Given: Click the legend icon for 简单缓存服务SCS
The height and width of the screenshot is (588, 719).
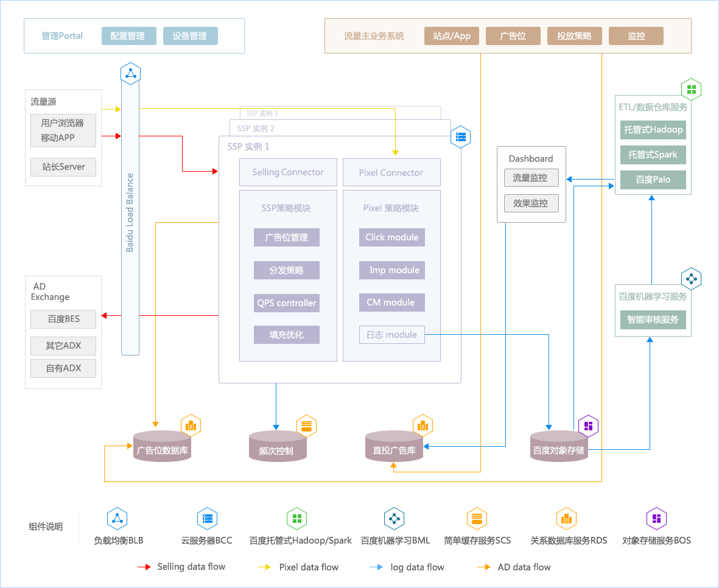Looking at the screenshot, I should click(x=477, y=519).
